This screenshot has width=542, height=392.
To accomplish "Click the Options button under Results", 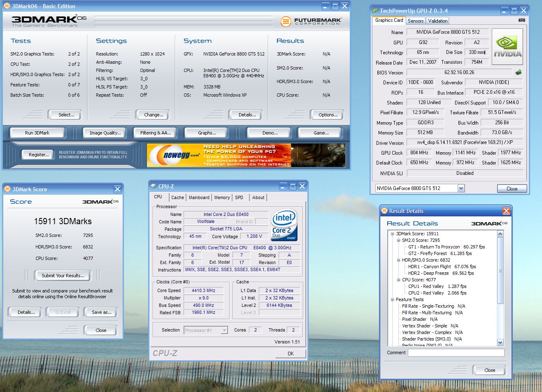I will click(x=327, y=115).
